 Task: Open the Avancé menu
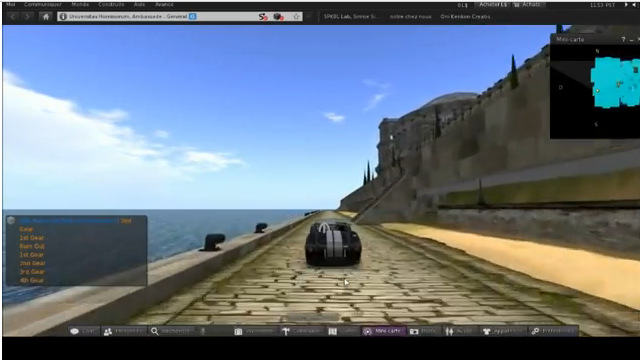(164, 4)
